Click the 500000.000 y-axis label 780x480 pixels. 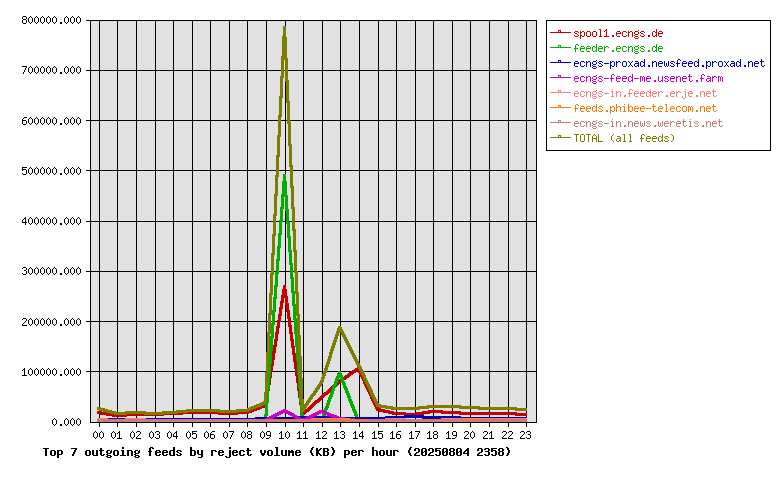(x=51, y=171)
